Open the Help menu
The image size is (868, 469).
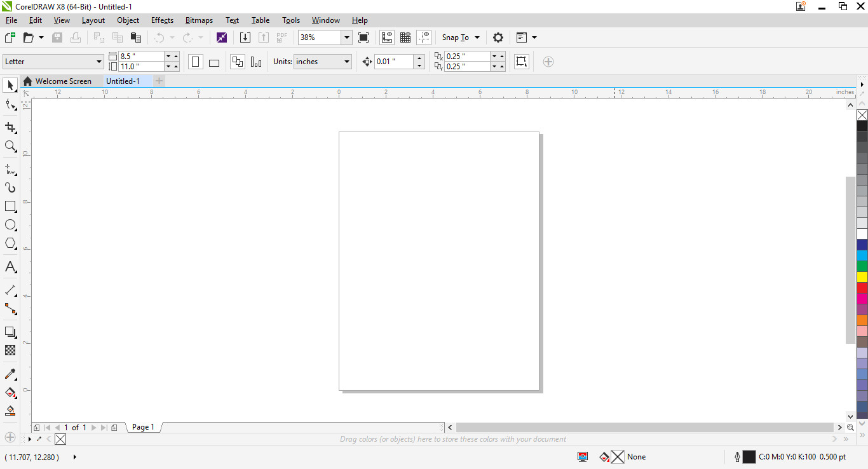[360, 20]
